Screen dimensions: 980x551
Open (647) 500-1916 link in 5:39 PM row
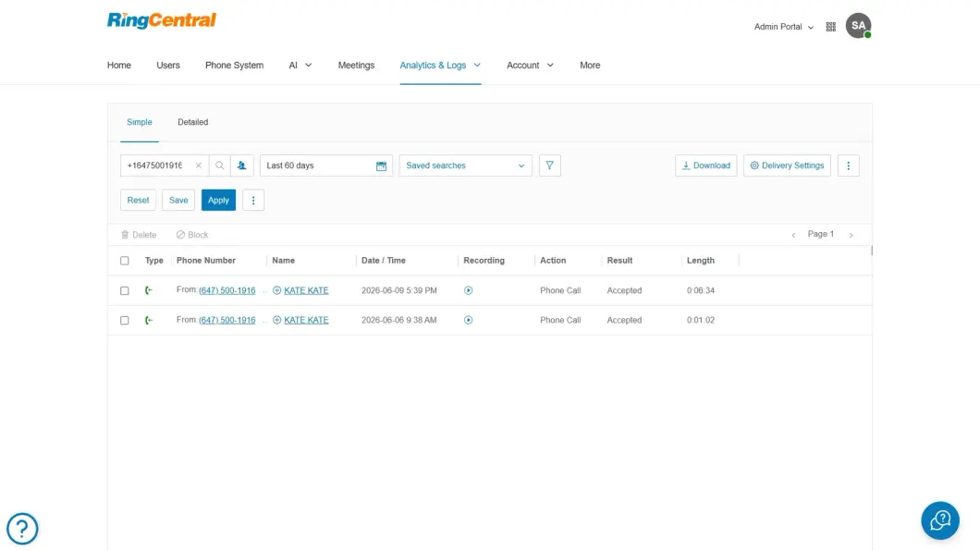click(227, 290)
